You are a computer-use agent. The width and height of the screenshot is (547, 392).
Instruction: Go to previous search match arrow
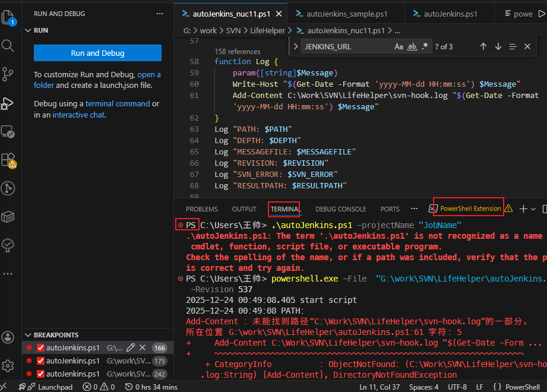coord(483,46)
